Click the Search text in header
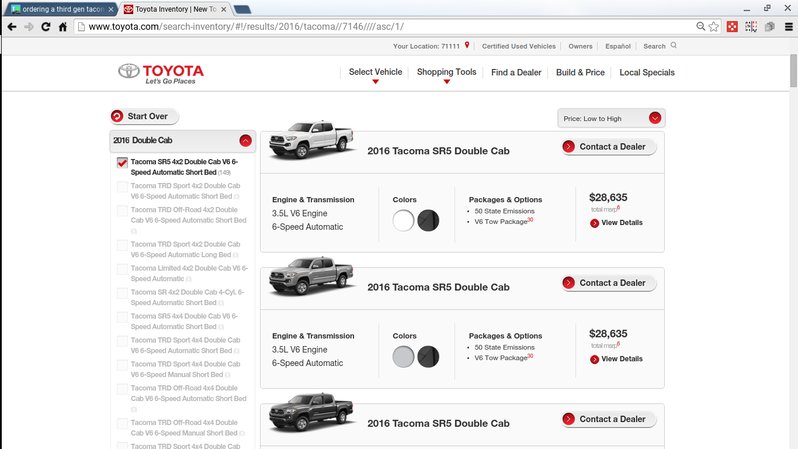Screen dimensions: 798x449 654,46
